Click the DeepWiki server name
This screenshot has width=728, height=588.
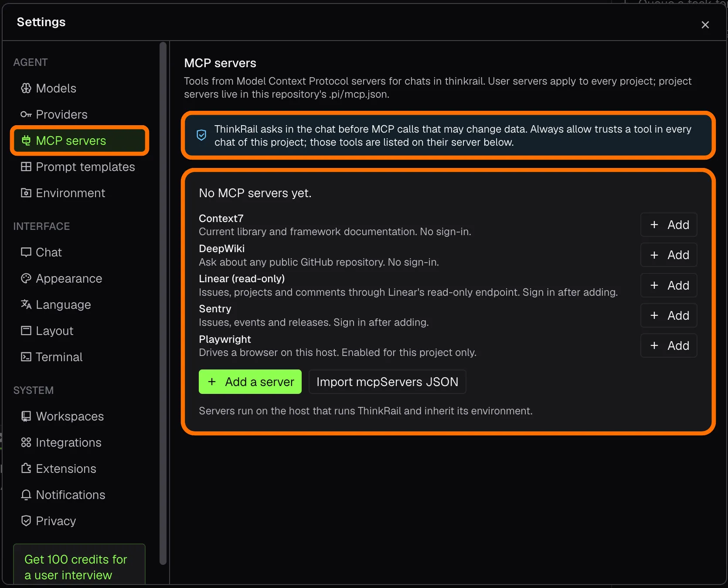[x=221, y=249]
